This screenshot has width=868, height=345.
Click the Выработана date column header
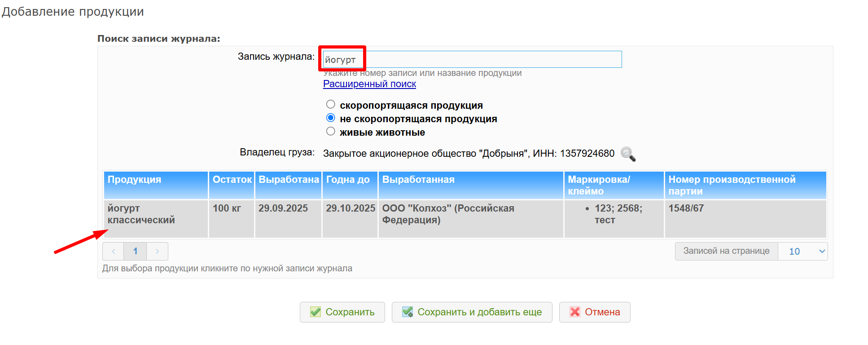[288, 185]
